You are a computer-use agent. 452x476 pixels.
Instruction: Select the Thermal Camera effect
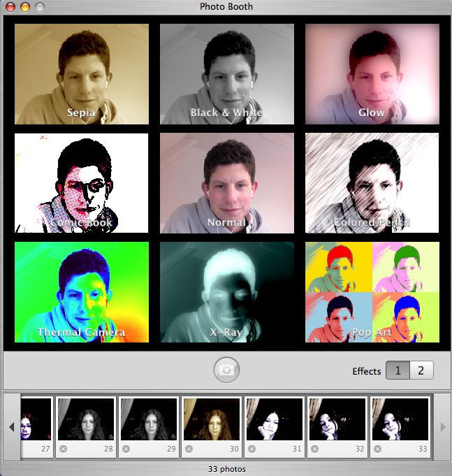pyautogui.click(x=82, y=292)
